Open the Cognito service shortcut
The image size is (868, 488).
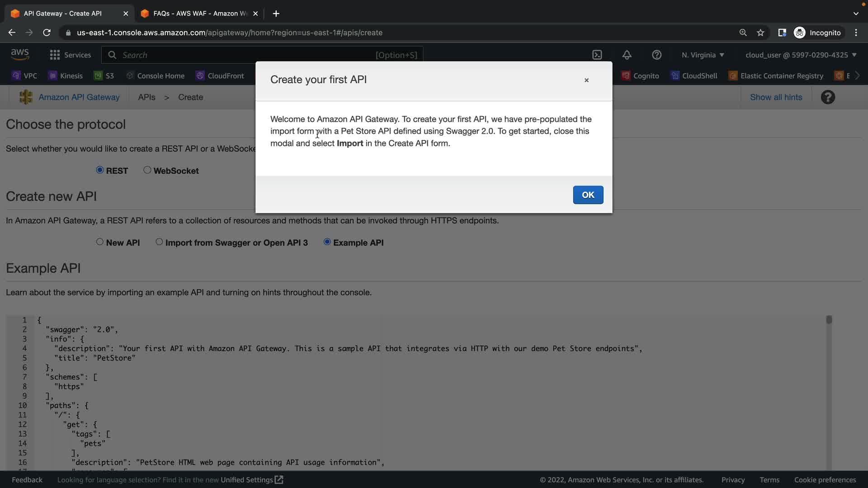click(x=640, y=75)
